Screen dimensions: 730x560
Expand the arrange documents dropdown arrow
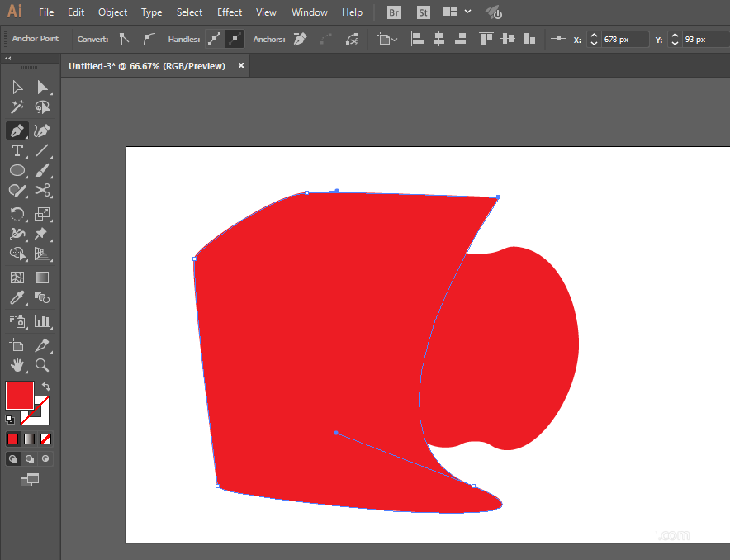click(x=468, y=12)
